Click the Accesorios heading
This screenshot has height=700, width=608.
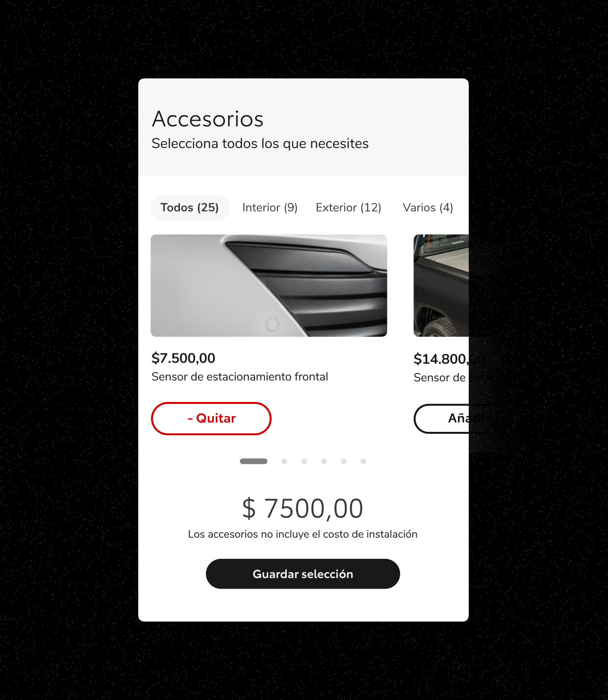208,119
